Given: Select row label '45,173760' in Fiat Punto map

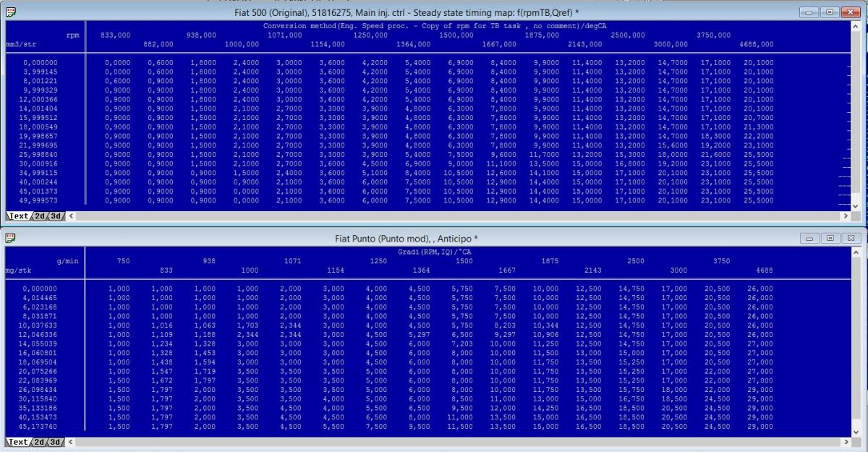Looking at the screenshot, I should click(38, 427).
